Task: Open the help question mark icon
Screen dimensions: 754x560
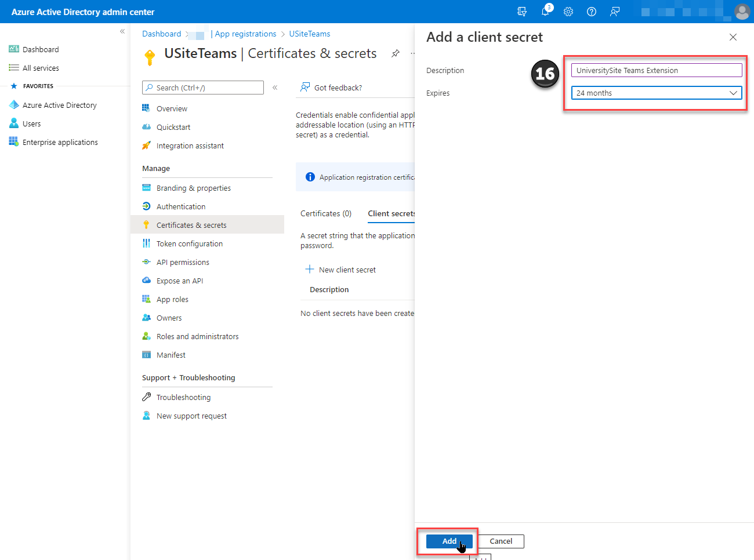Action: [592, 12]
